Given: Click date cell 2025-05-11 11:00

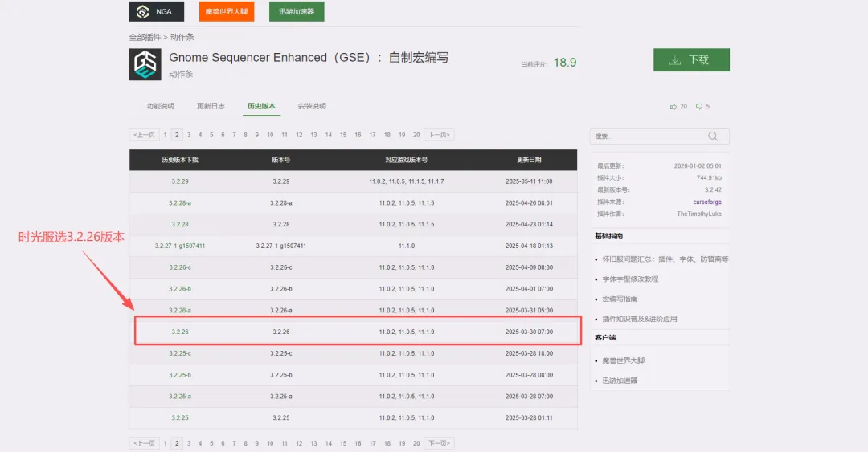Looking at the screenshot, I should pos(529,181).
